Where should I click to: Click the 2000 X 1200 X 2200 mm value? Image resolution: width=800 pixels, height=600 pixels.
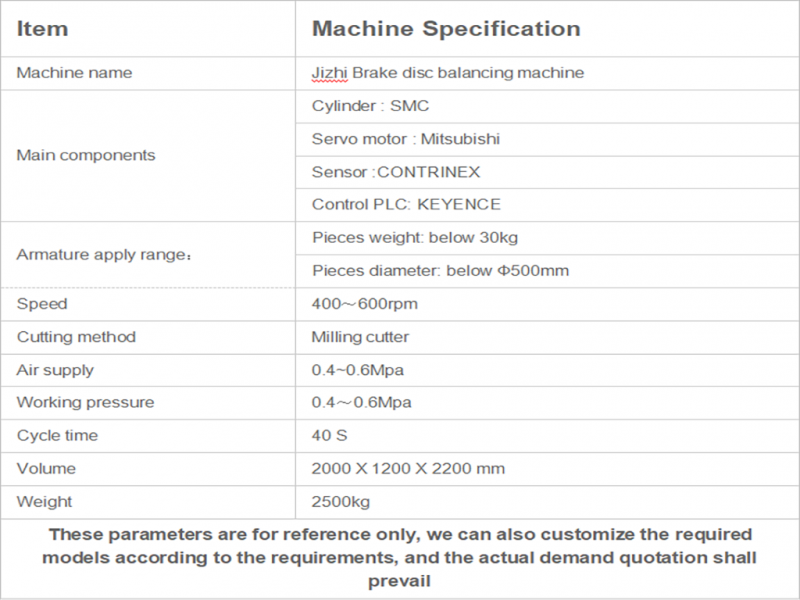[408, 469]
